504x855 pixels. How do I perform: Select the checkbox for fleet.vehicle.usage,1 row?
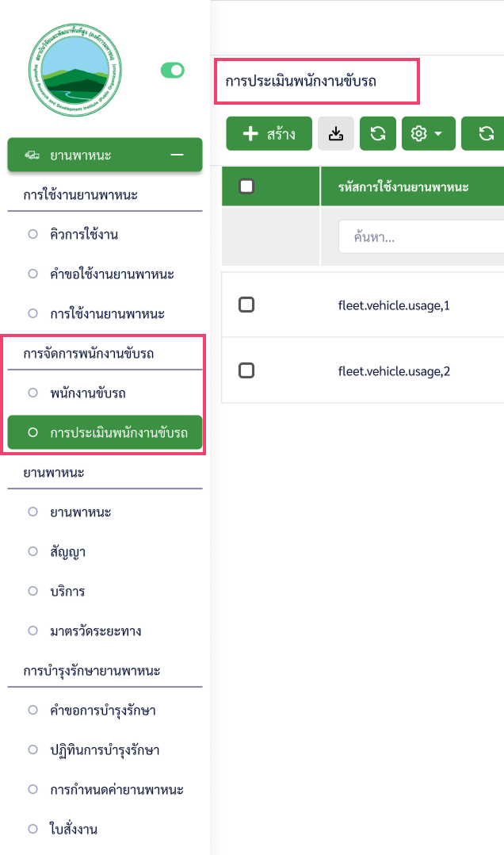click(246, 305)
